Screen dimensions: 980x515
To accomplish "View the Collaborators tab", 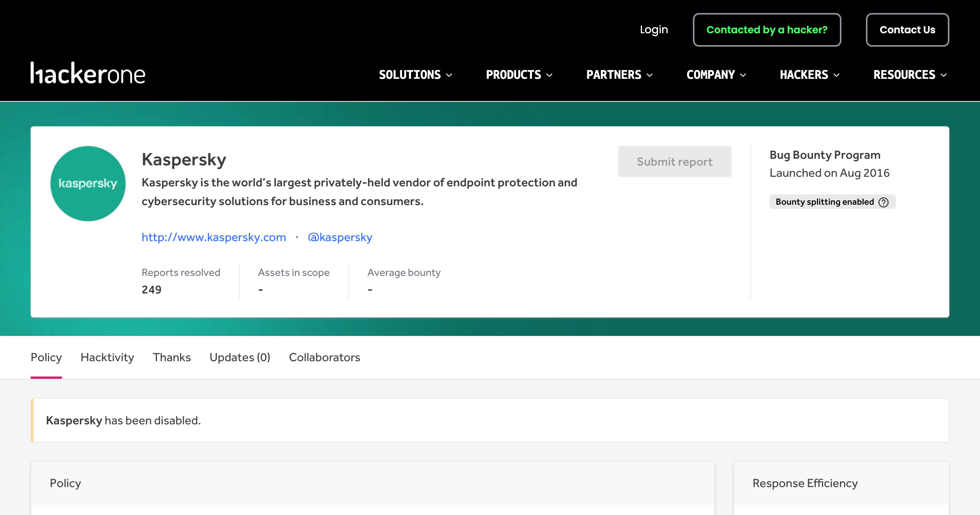I will coord(325,357).
